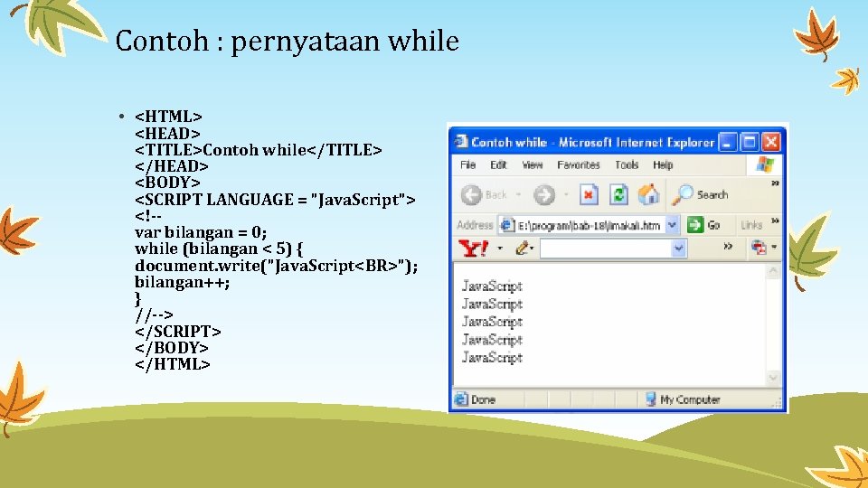Click the Yahoo toolbar pencil icon
The width and height of the screenshot is (868, 488).
pyautogui.click(x=522, y=248)
